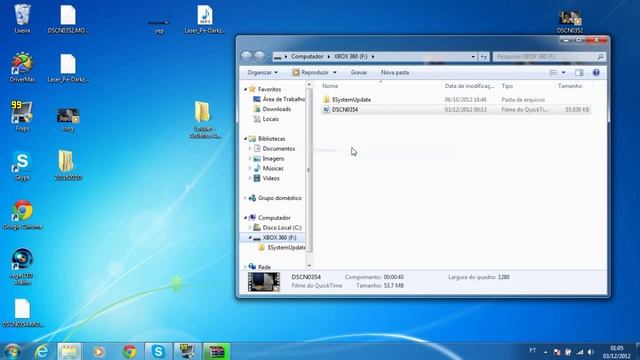Screen dimensions: 640x360
Task: Create a Nova pasta
Action: point(395,73)
